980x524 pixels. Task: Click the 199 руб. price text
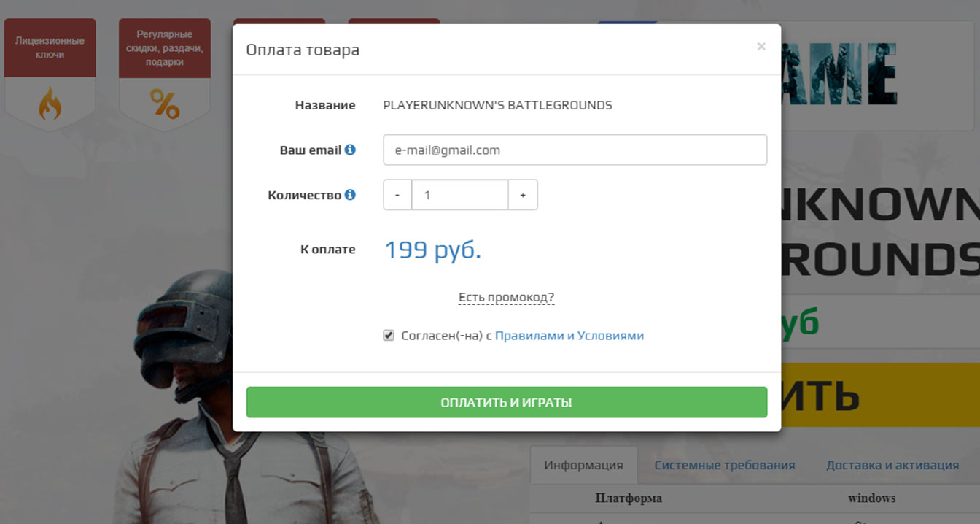433,250
